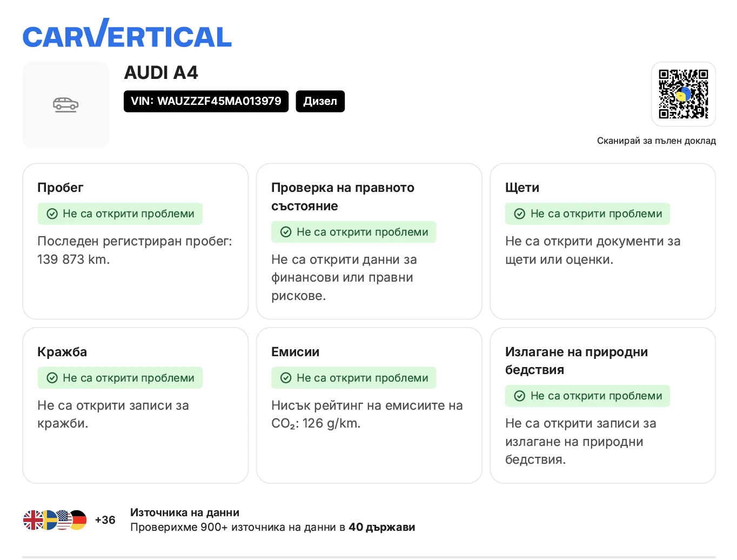Click the check icon under Щети

pos(520,214)
